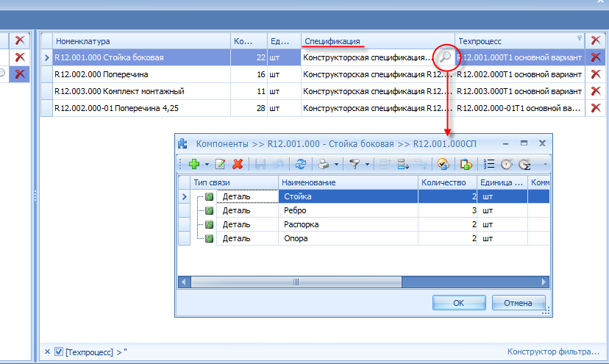609x364 pixels.
Task: Delete row R12.002.000-01 Поперечина 4,25 with red X
Action: tap(596, 108)
